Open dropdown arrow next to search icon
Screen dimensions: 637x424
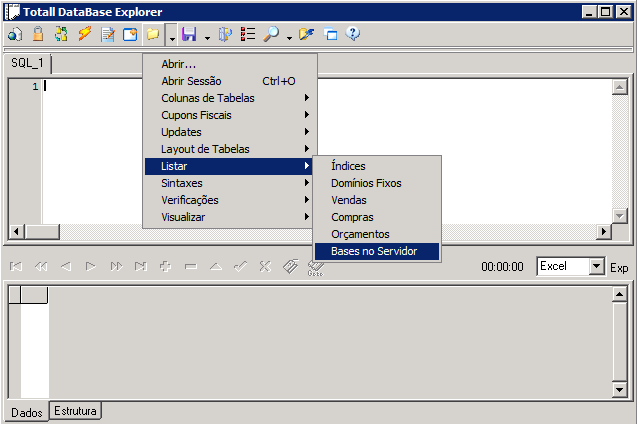point(289,38)
